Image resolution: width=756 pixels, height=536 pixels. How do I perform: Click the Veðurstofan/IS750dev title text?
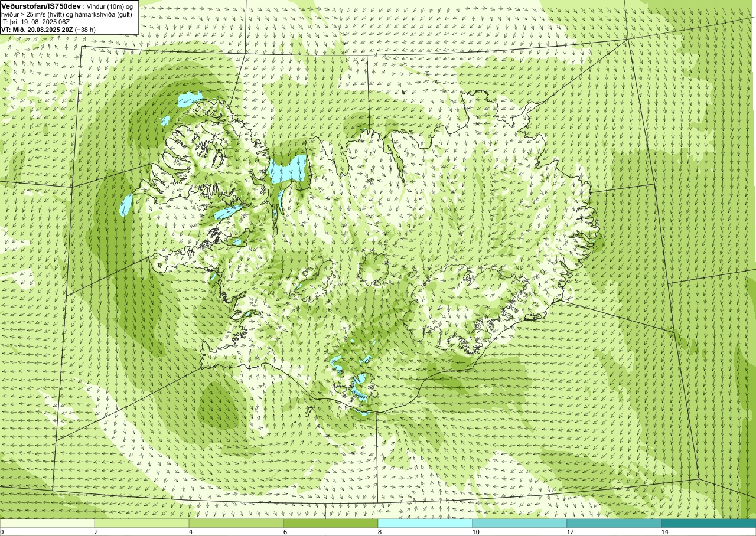coord(40,5)
